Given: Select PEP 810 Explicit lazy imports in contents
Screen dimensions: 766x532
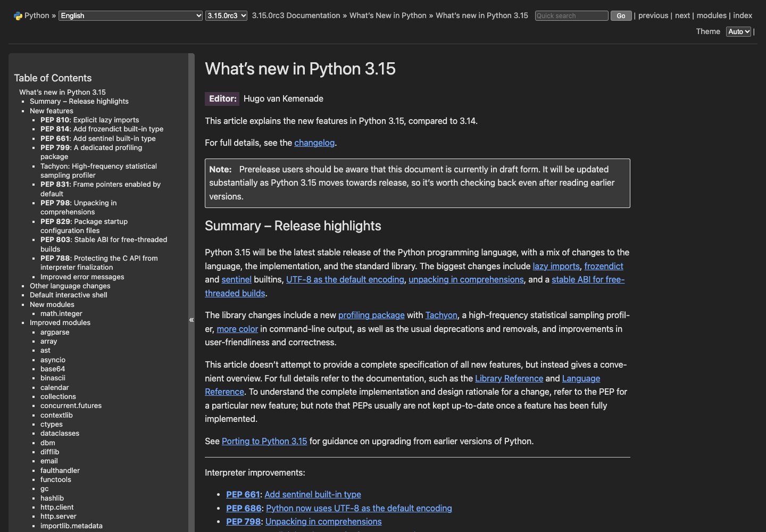Looking at the screenshot, I should coord(90,120).
